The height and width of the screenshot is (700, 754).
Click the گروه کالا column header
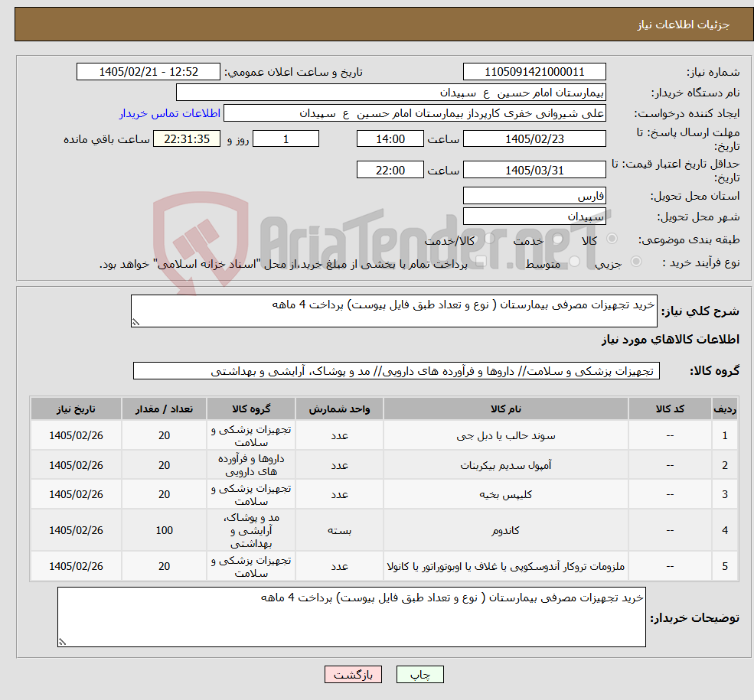251,409
